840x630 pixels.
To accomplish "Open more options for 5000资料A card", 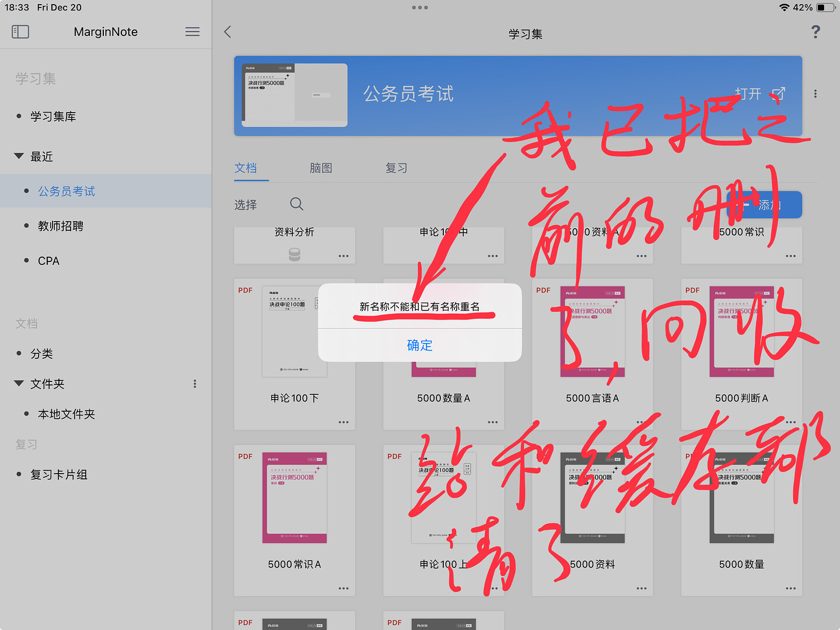I will click(642, 256).
